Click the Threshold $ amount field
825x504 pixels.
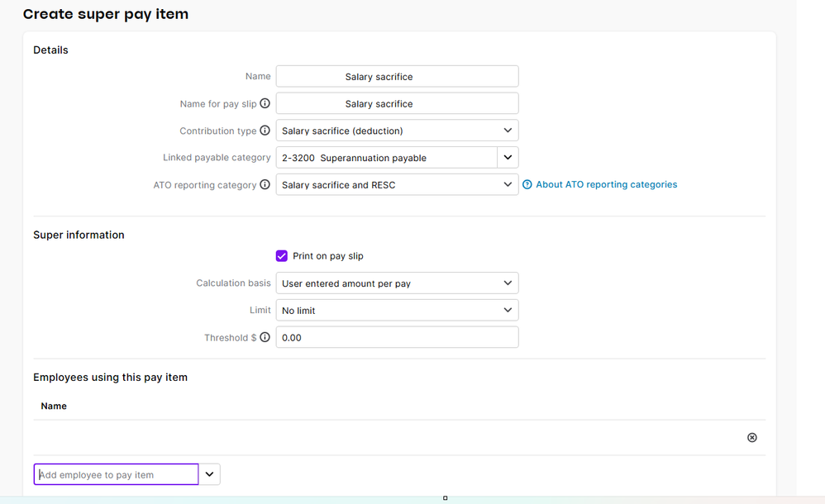click(398, 337)
